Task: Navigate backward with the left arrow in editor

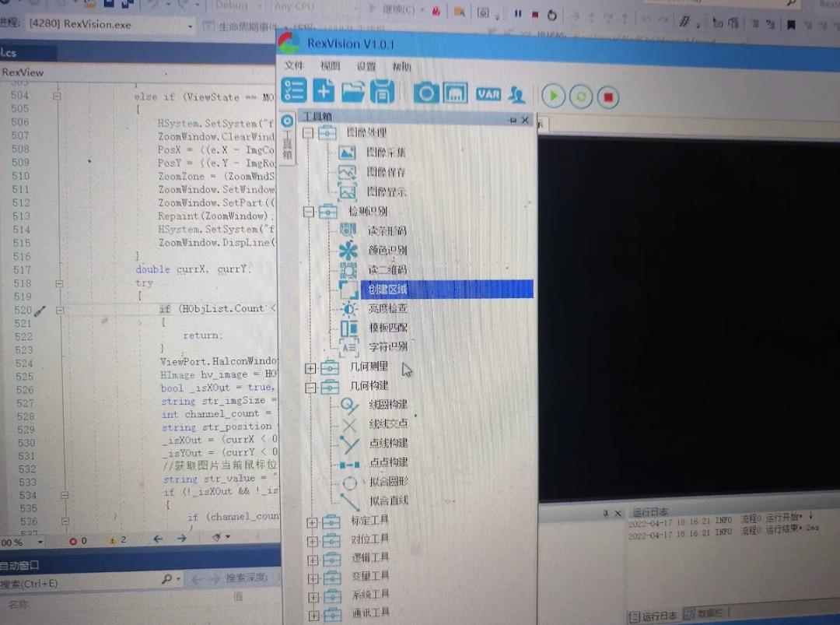Action: tap(157, 539)
